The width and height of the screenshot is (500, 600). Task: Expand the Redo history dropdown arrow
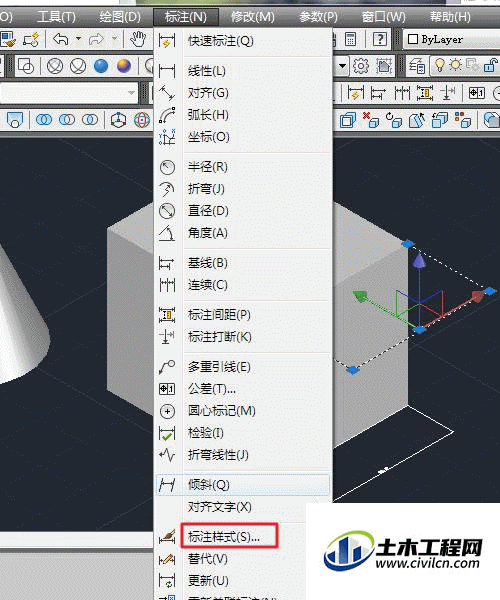pos(114,39)
